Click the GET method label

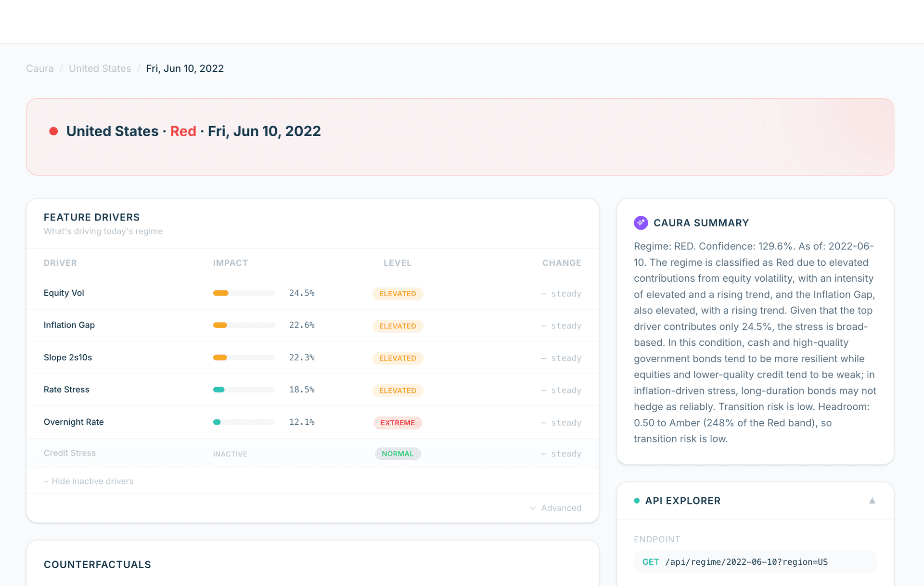point(650,562)
